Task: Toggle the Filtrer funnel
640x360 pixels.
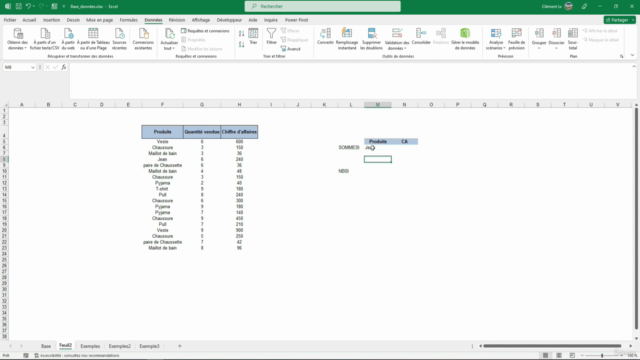Action: click(271, 37)
